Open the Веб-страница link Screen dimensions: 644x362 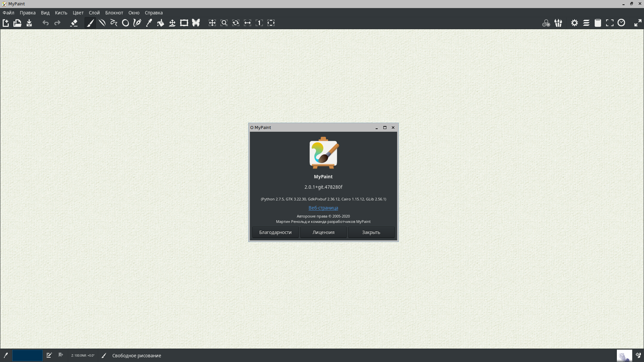coord(323,208)
